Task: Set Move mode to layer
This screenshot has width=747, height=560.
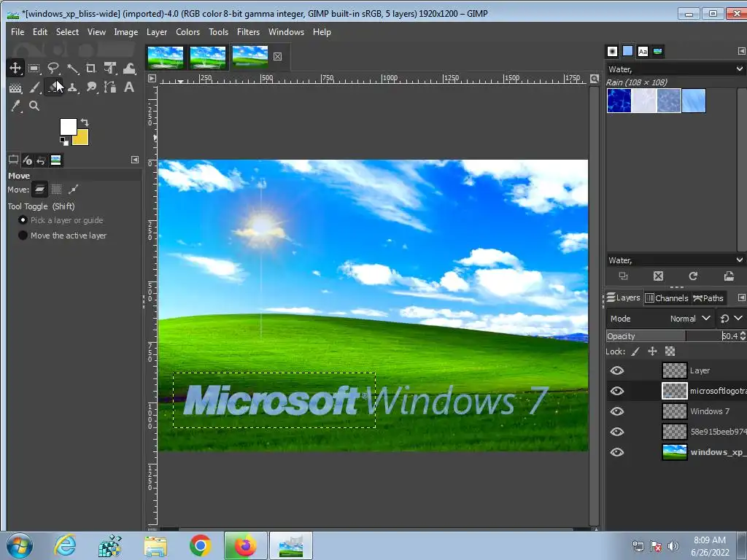Action: (39, 190)
